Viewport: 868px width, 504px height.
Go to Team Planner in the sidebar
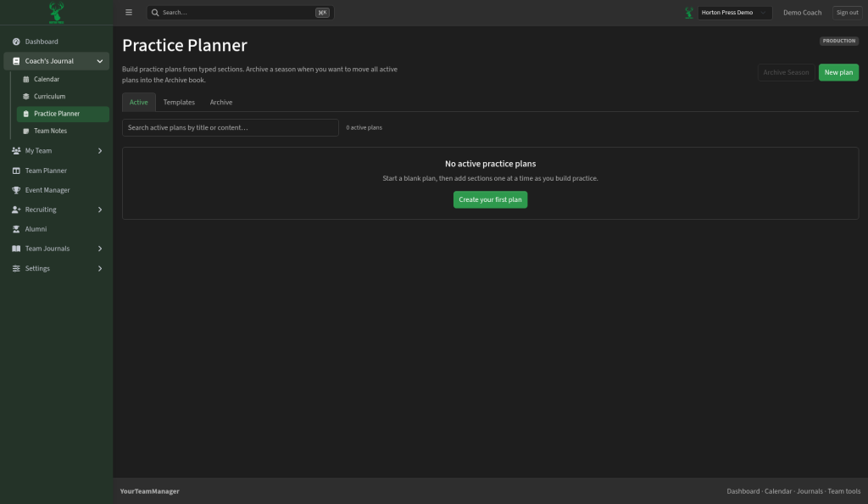point(57,171)
